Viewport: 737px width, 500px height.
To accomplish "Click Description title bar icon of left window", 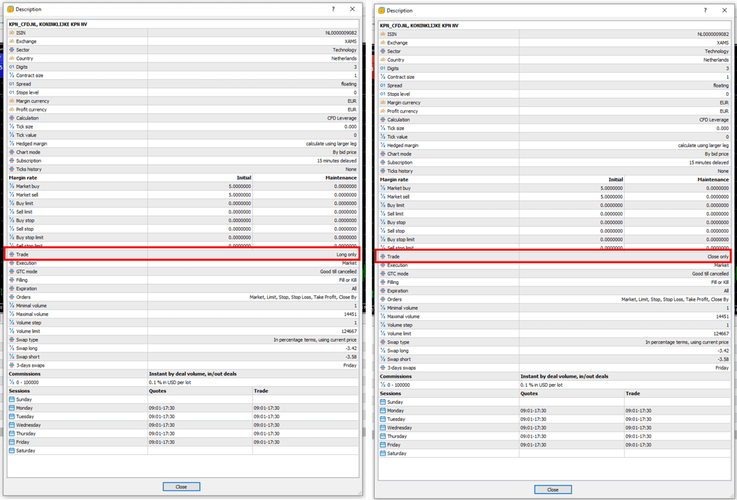I will [9, 9].
